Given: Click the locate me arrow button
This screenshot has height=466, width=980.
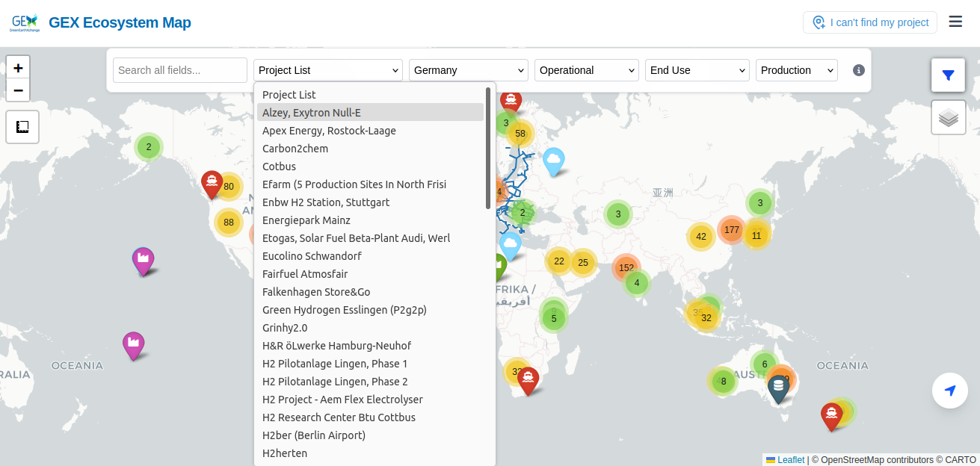Looking at the screenshot, I should [x=950, y=391].
